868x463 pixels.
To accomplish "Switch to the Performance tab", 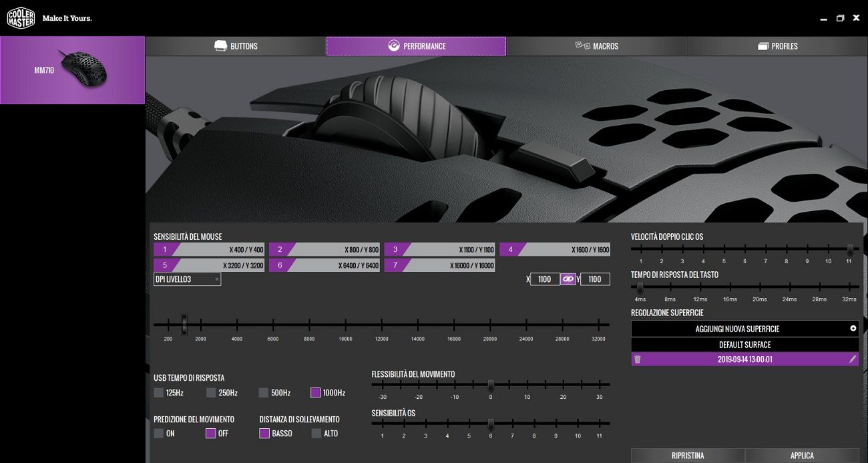I will (x=416, y=46).
